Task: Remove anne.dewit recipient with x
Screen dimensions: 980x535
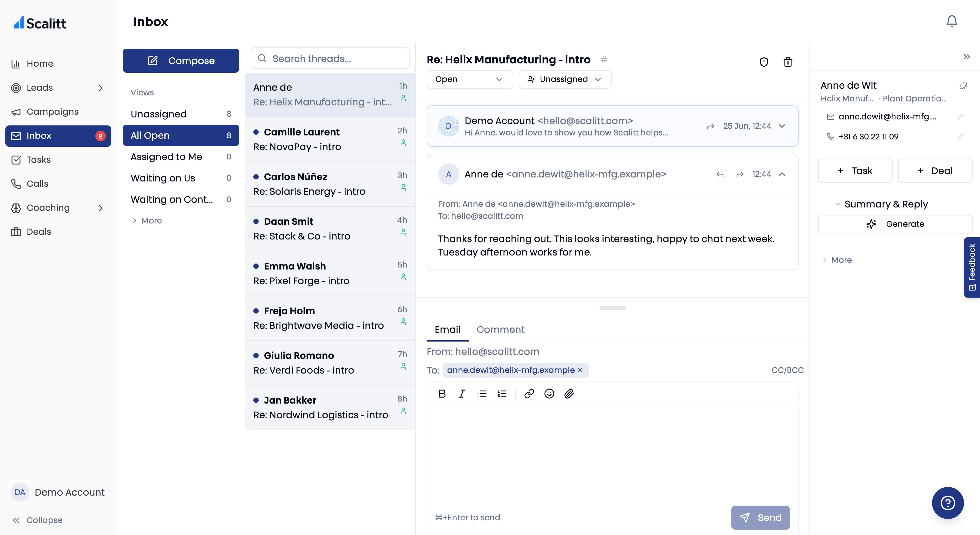Action: [580, 370]
